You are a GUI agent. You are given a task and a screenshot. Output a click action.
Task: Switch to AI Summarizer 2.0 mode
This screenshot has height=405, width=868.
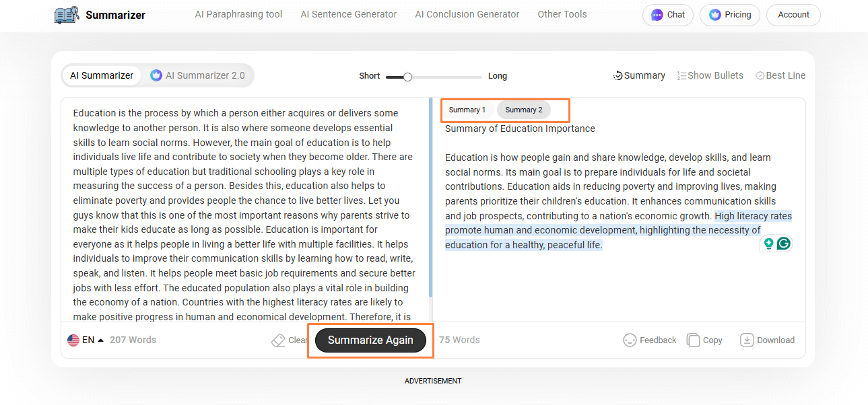tap(198, 75)
